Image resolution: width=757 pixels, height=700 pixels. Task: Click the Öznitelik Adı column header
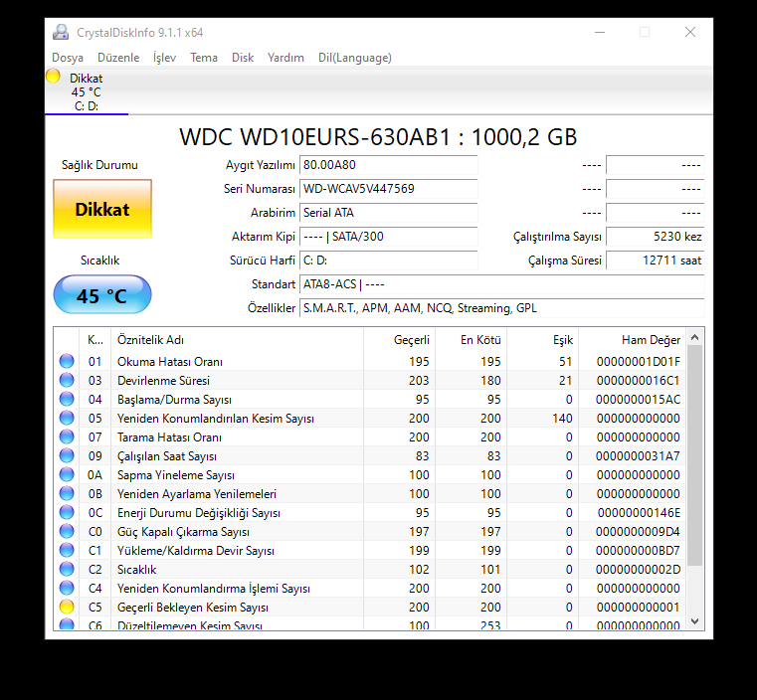(237, 340)
